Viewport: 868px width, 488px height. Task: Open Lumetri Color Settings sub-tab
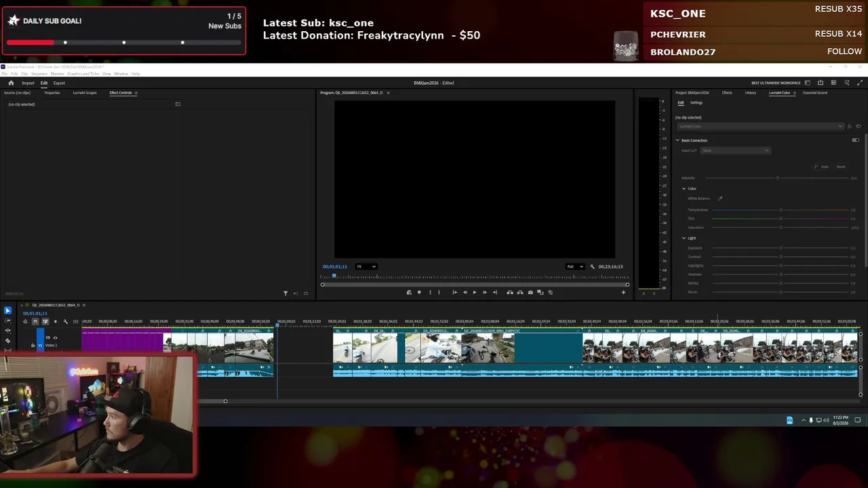[696, 103]
